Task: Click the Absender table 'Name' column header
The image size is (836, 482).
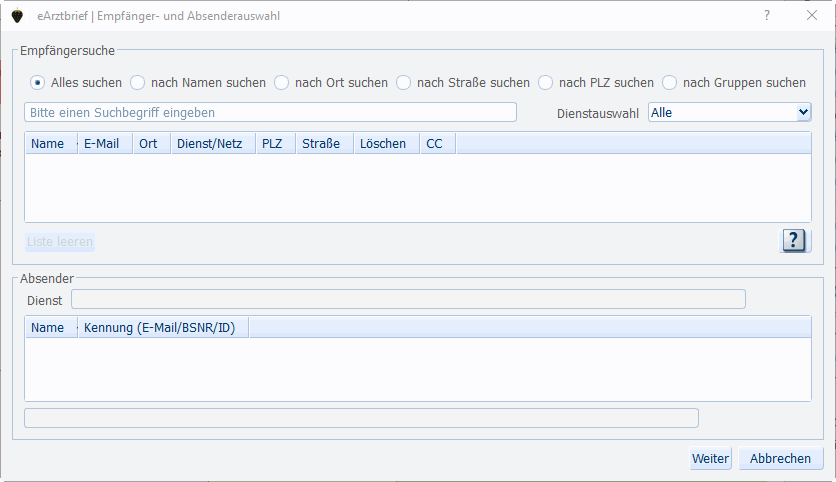Action: coord(51,327)
